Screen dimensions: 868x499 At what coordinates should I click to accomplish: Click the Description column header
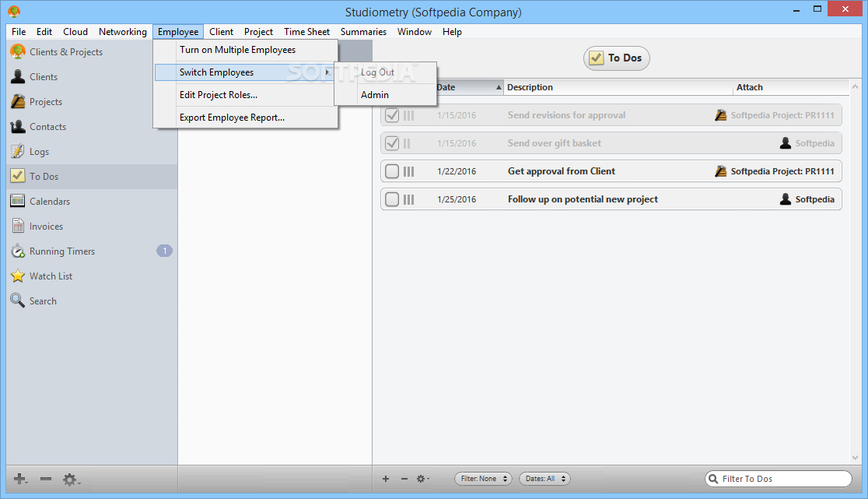point(618,87)
